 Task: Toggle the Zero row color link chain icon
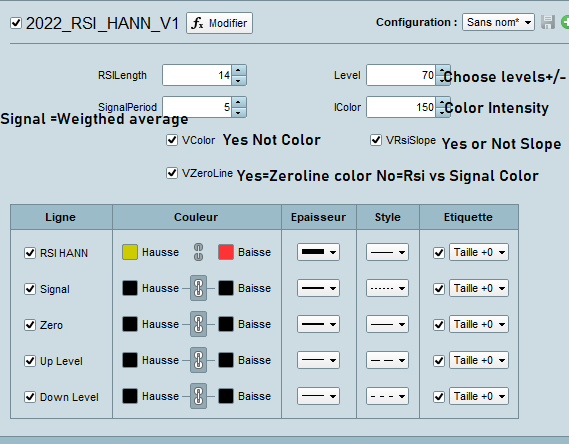[x=198, y=324]
